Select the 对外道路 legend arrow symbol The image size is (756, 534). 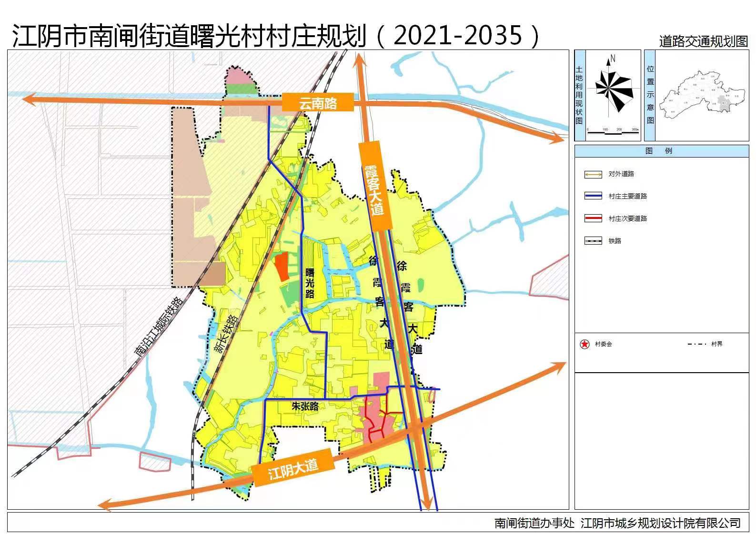[x=593, y=174]
